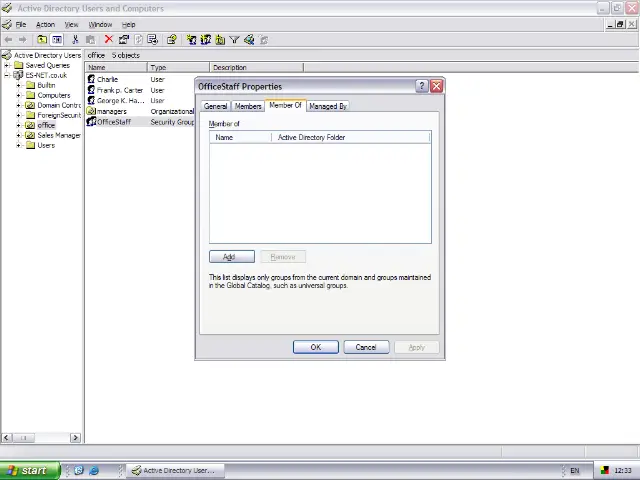Switch to the Managed By tab
The image size is (640, 480).
coord(328,106)
